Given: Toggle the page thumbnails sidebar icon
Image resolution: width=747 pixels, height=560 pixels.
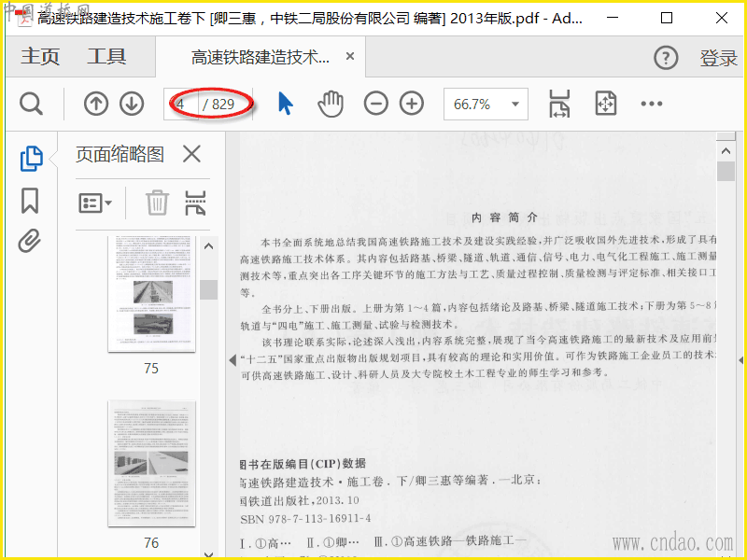Looking at the screenshot, I should [32, 159].
